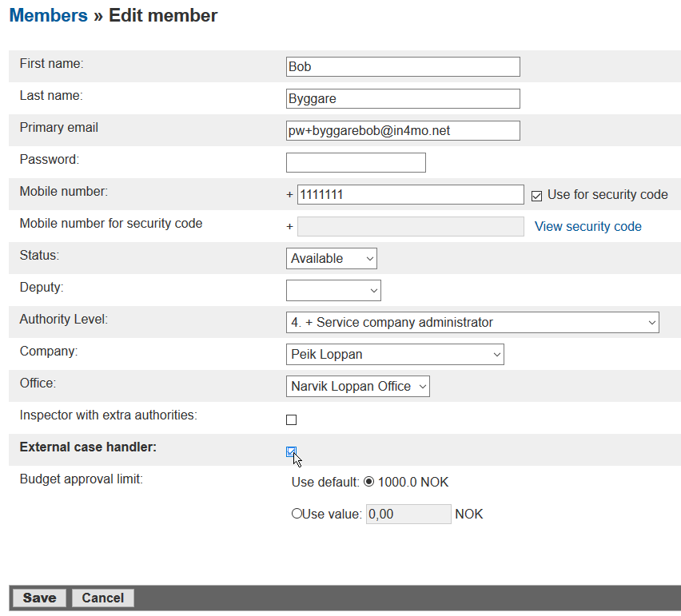Toggle the Use for security code checkbox
The width and height of the screenshot is (681, 616).
click(536, 195)
